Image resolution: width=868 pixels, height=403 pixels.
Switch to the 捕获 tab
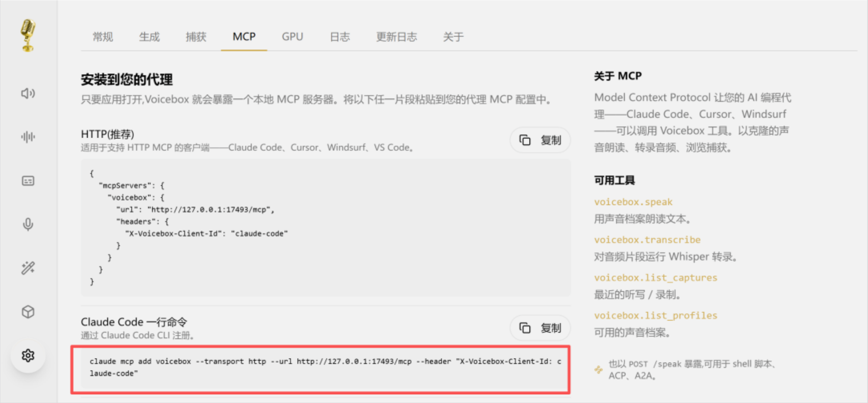196,37
